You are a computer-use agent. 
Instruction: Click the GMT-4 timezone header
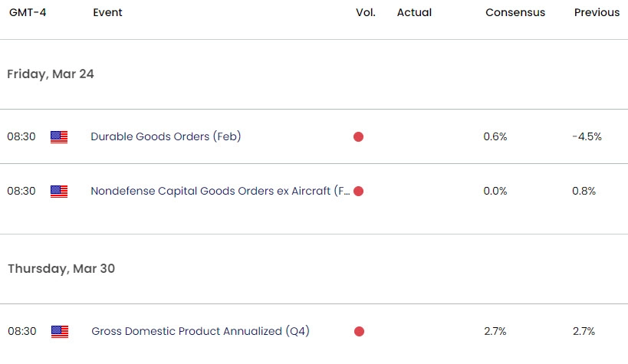tap(25, 12)
